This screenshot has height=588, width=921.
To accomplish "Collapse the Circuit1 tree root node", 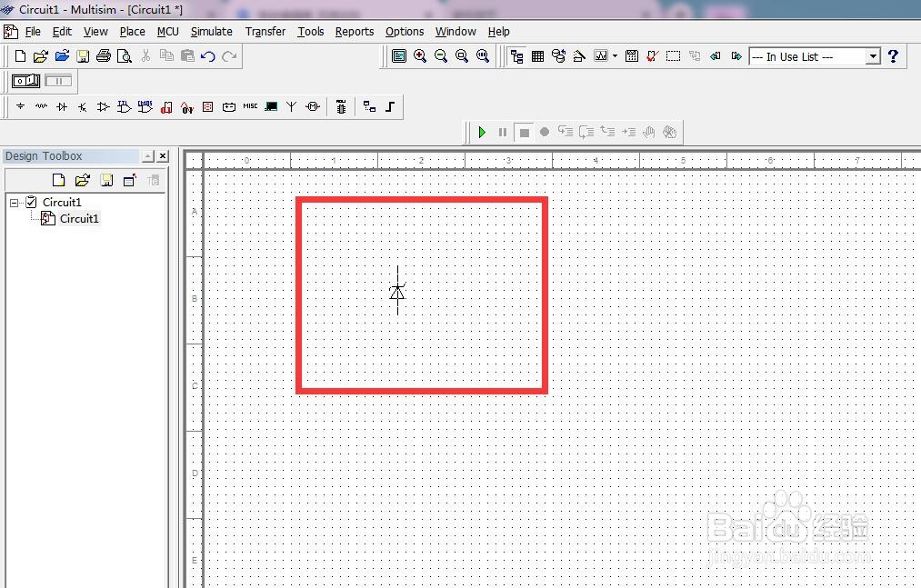I will 15,203.
